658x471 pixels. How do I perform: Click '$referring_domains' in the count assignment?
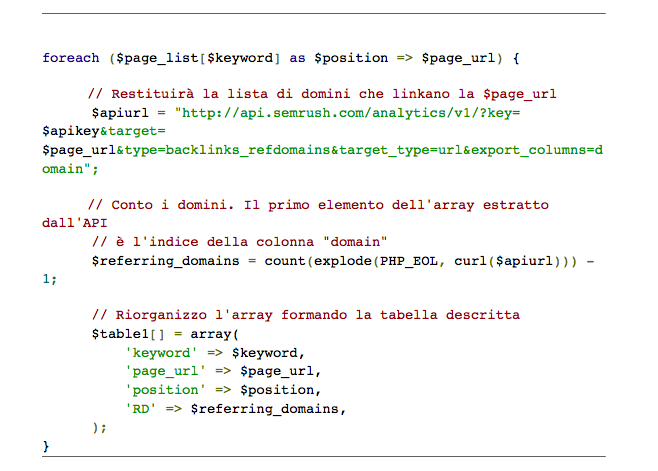(x=165, y=261)
